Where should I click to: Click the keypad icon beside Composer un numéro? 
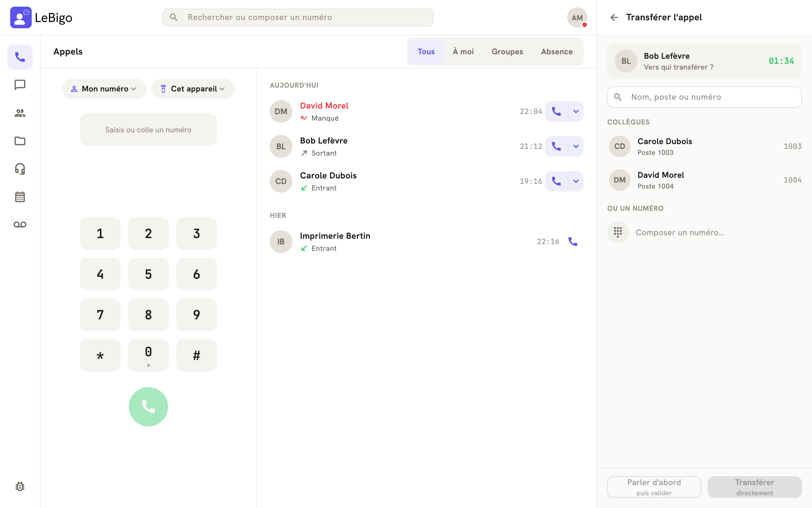(618, 232)
